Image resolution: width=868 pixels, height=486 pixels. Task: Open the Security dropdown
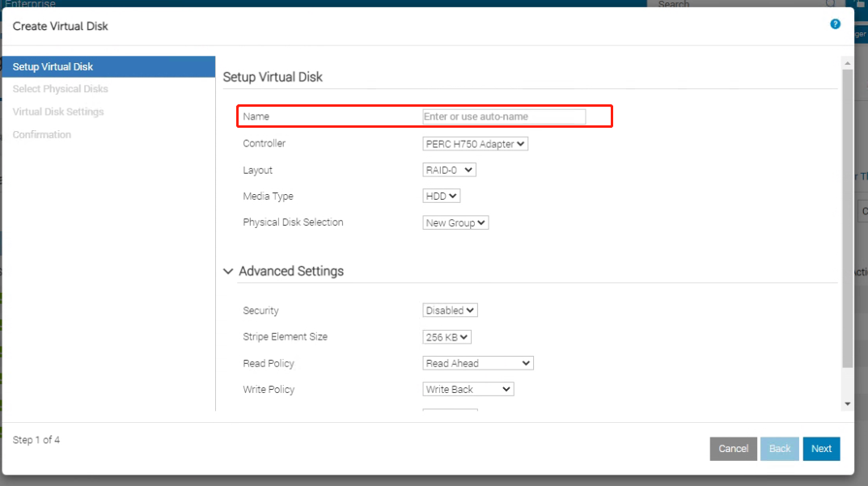pos(450,311)
